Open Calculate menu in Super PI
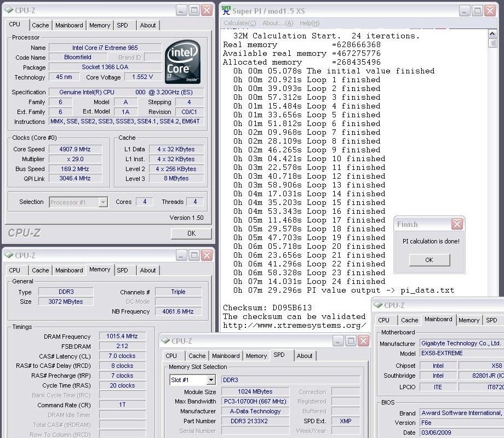Viewport: 504px width, 438px height. pos(240,23)
